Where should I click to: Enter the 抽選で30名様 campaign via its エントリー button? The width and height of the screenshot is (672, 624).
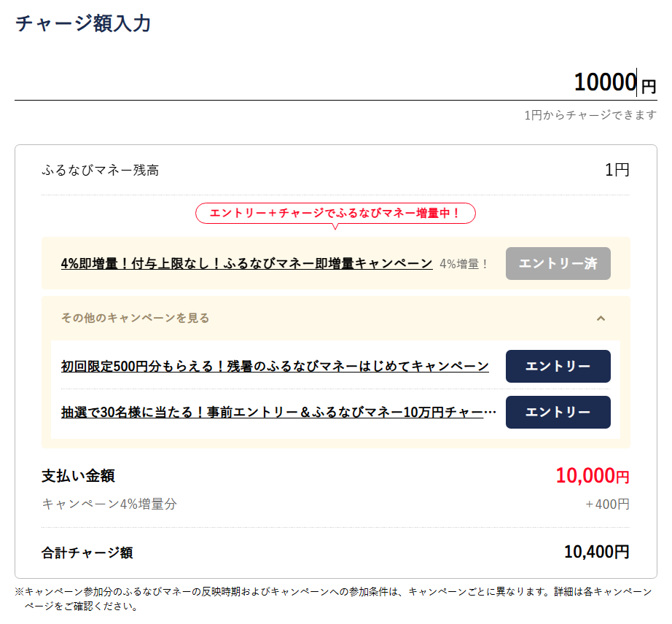(x=558, y=413)
